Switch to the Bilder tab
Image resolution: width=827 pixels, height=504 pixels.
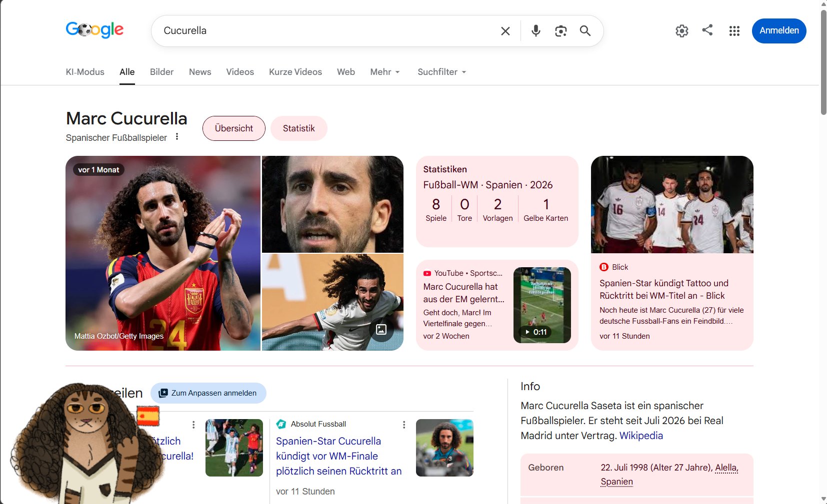click(161, 72)
